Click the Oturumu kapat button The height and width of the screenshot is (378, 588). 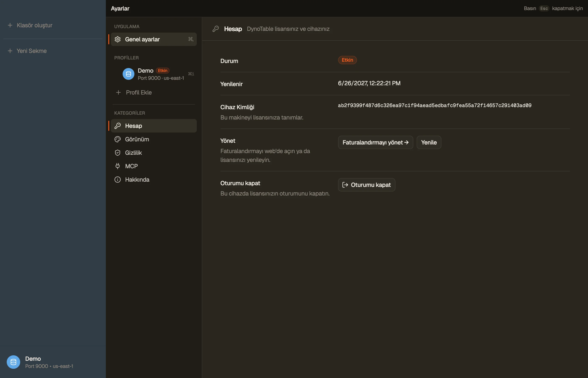pos(366,185)
